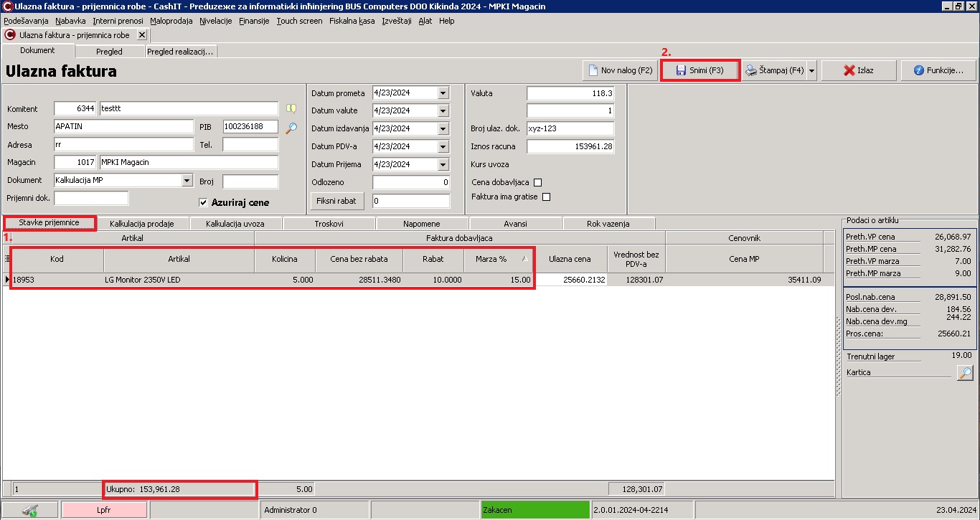This screenshot has height=520, width=980.
Task: Open the Izveštaji menu
Action: pos(397,21)
